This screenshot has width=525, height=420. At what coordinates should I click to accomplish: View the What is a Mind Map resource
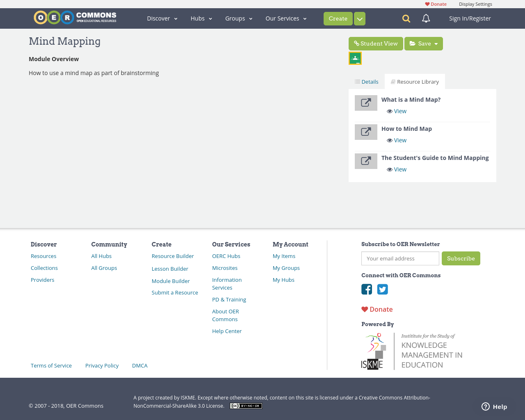(400, 111)
